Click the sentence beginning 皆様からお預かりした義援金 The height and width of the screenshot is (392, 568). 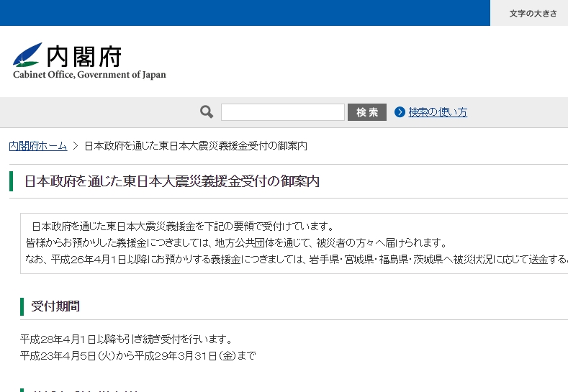point(237,242)
